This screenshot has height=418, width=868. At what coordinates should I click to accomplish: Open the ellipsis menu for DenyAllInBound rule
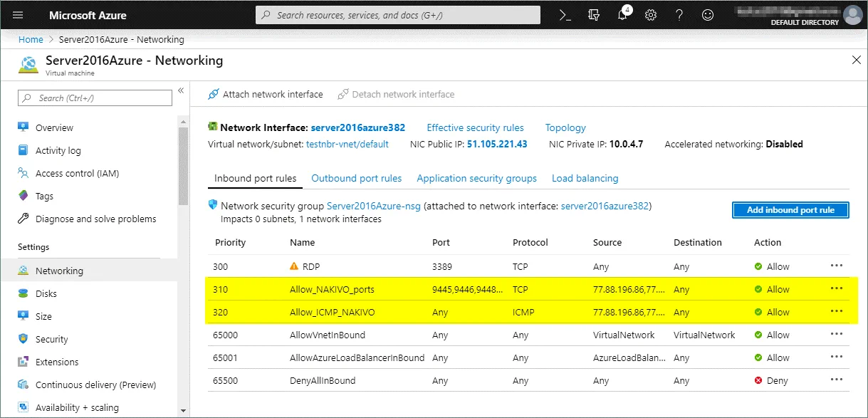pyautogui.click(x=837, y=380)
